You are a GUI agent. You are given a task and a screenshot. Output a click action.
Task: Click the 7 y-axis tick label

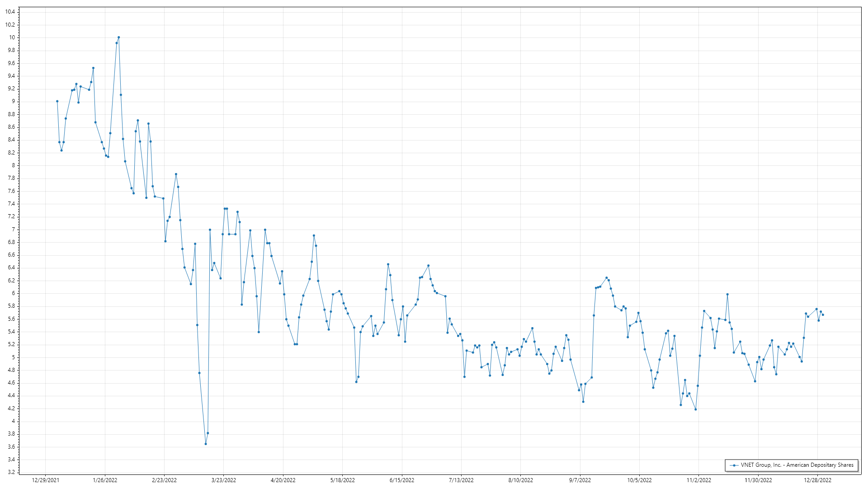coord(13,230)
